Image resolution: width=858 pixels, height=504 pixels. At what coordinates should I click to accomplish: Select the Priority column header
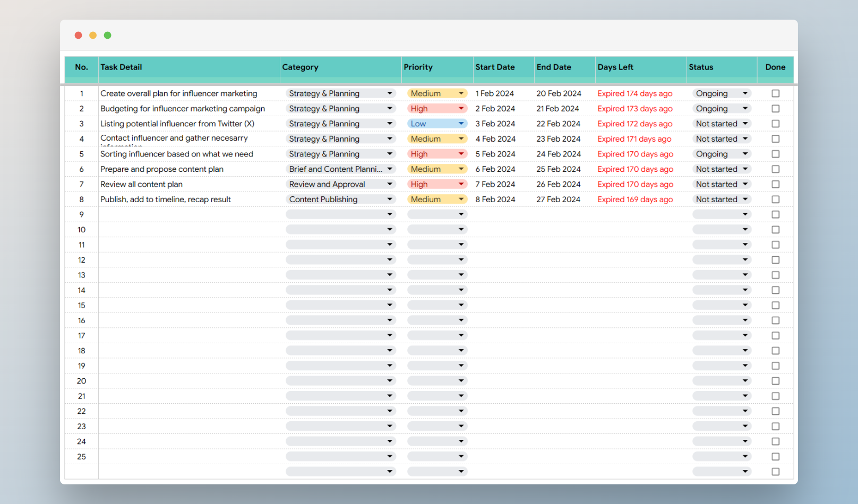pos(437,67)
